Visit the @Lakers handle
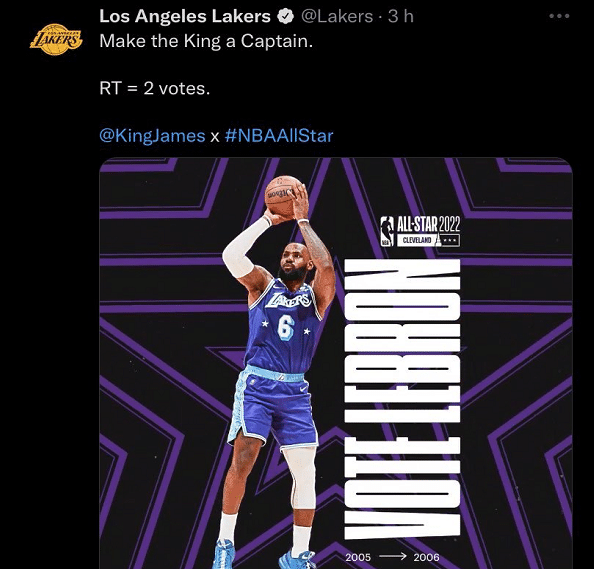This screenshot has height=569, width=594. click(x=337, y=16)
